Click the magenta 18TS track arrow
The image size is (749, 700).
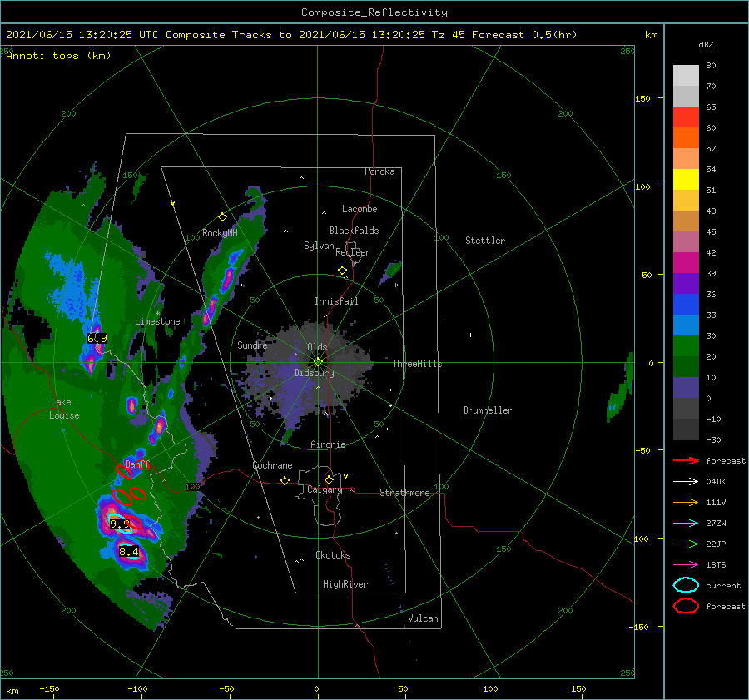point(686,565)
